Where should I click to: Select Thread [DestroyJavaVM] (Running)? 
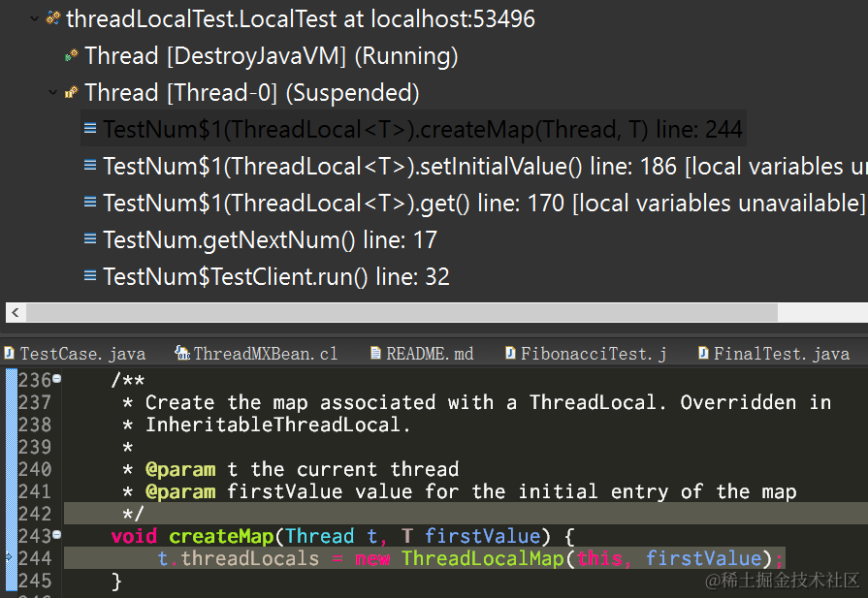click(x=272, y=56)
